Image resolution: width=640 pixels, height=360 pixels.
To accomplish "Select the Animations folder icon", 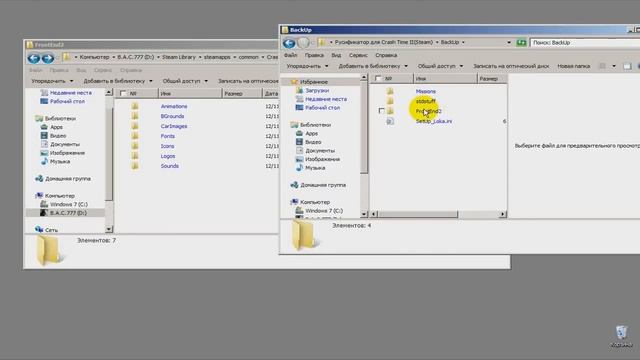I will click(135, 106).
